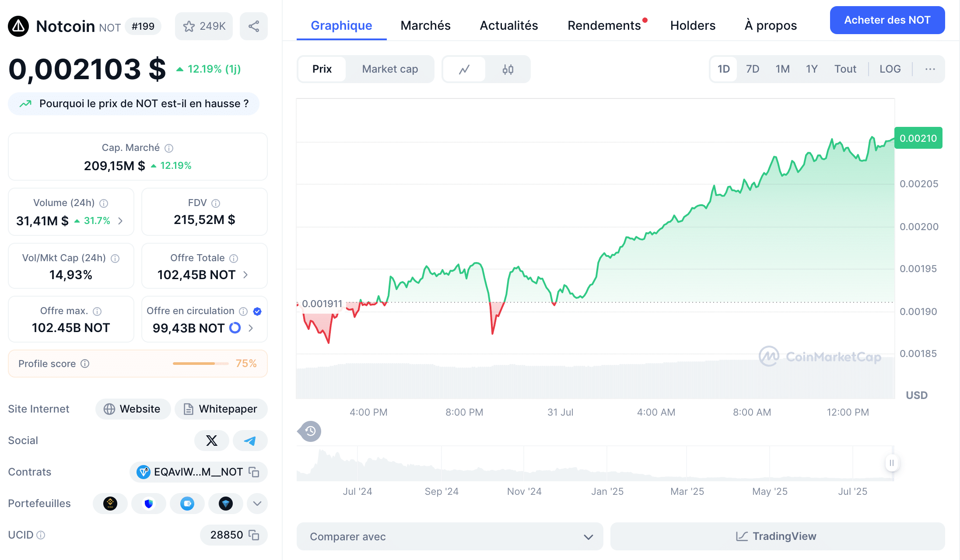Click EQAvlW...M__NOT contract chip

(x=199, y=472)
